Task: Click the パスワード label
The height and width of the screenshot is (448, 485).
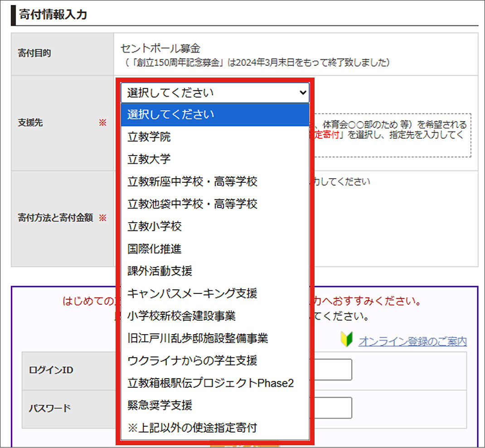Action: click(x=49, y=409)
